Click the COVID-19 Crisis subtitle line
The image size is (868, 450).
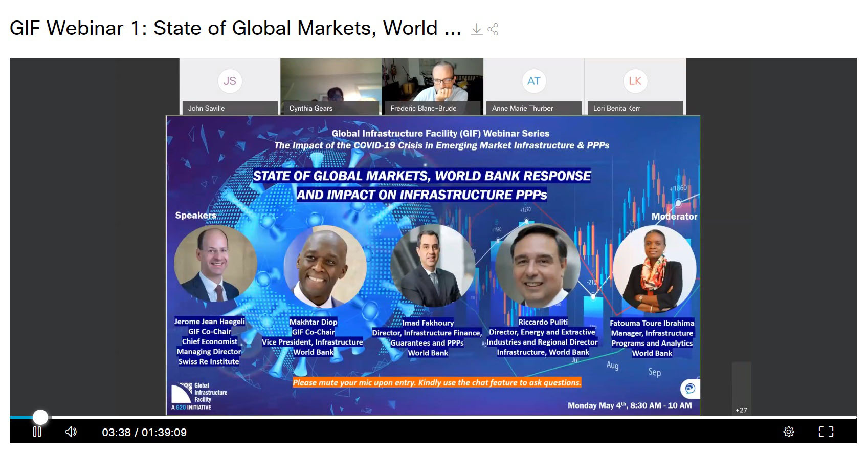click(x=441, y=145)
